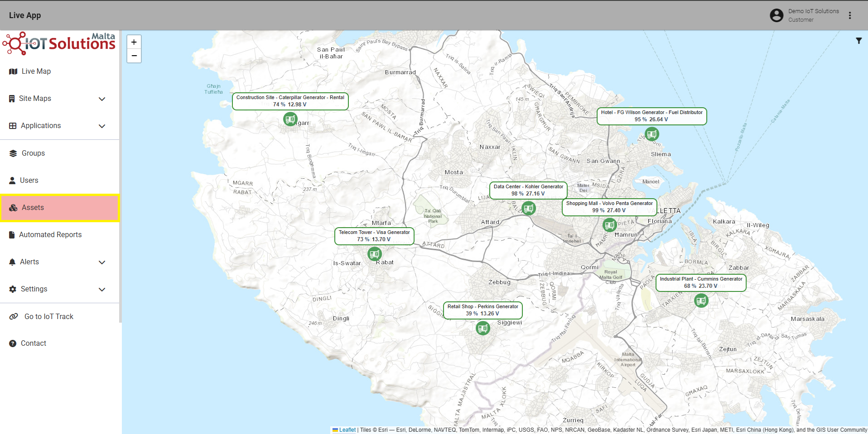Viewport: 868px width, 434px height.
Task: Click the Construction Site generator marker icon
Action: [x=290, y=119]
